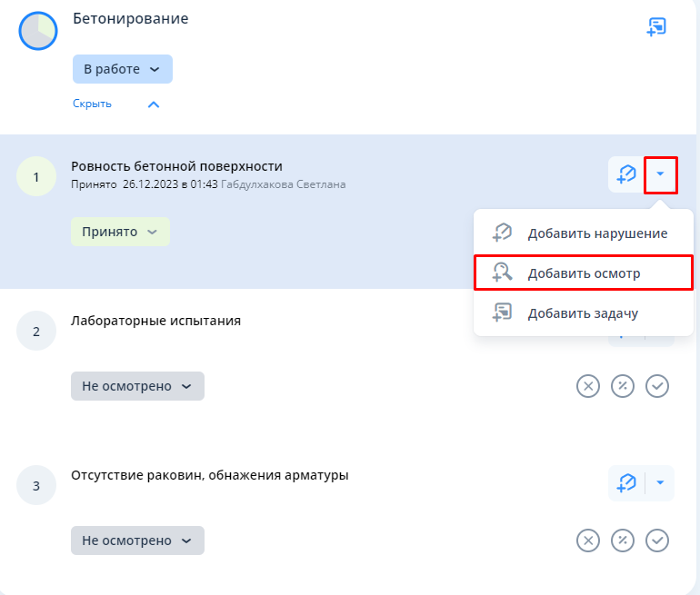Expand actions arrow for Отсутствие раковин item

click(661, 483)
